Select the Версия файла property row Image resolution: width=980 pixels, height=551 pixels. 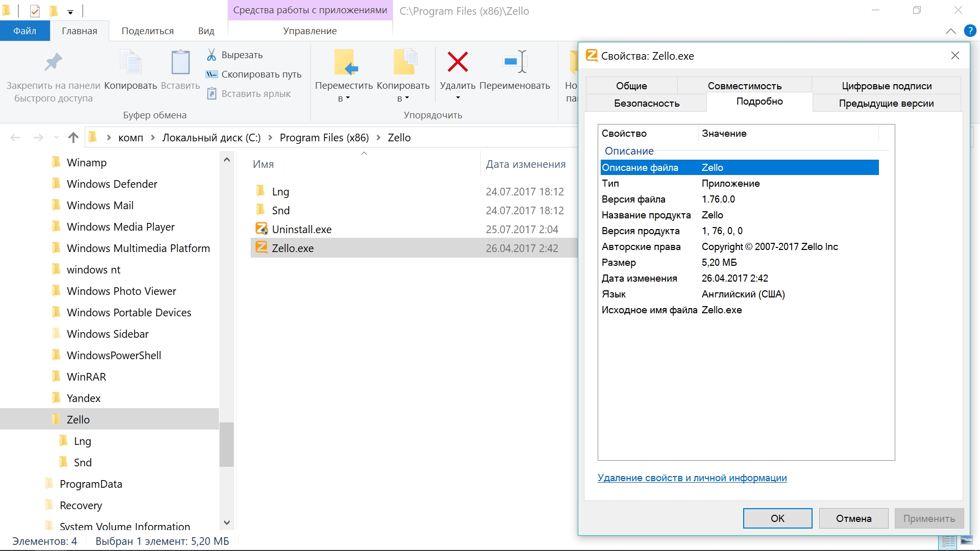click(x=740, y=199)
